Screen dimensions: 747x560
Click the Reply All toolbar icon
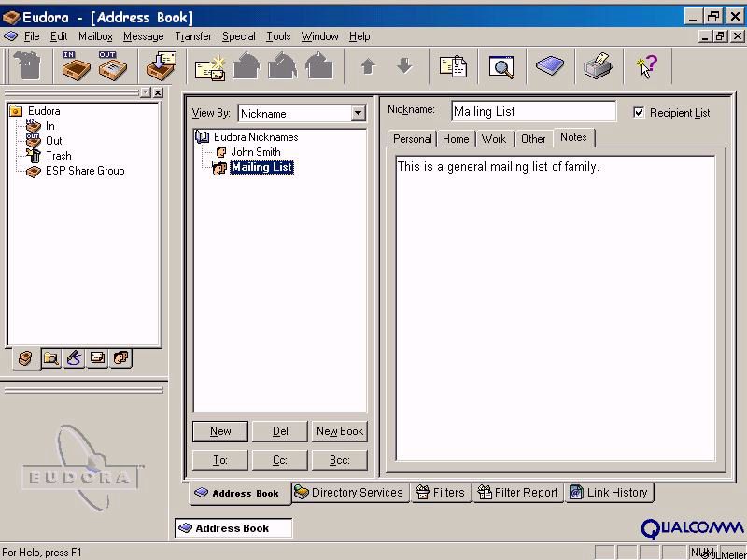coord(283,65)
